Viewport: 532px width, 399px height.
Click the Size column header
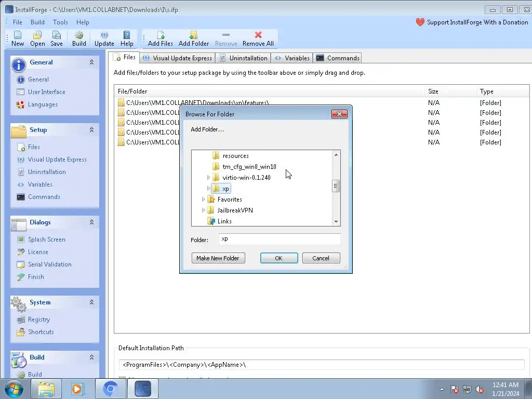[x=450, y=91]
